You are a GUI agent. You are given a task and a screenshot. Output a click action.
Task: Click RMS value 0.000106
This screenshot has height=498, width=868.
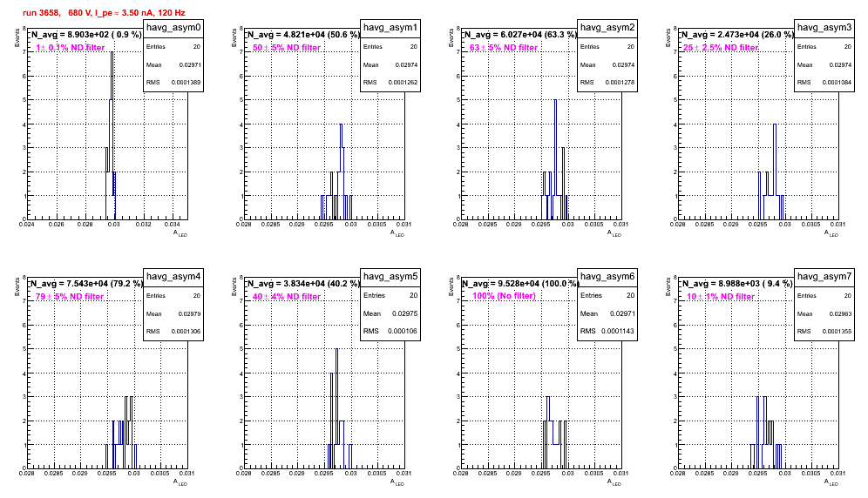coord(403,331)
